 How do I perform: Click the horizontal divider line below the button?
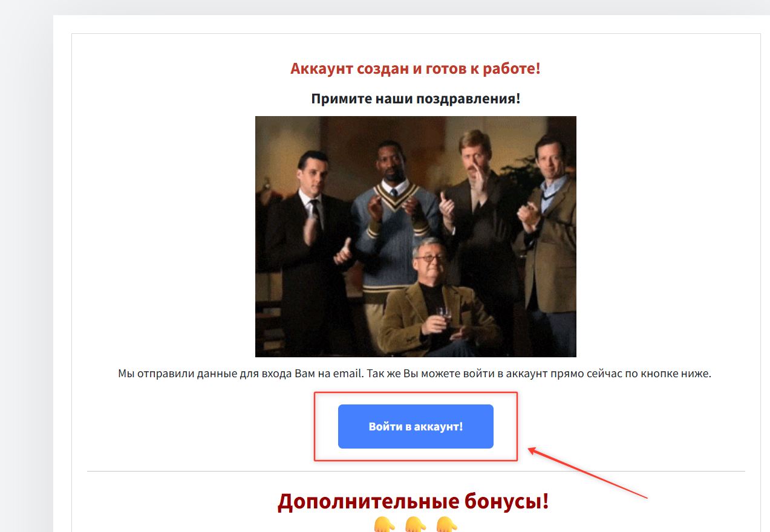(416, 471)
